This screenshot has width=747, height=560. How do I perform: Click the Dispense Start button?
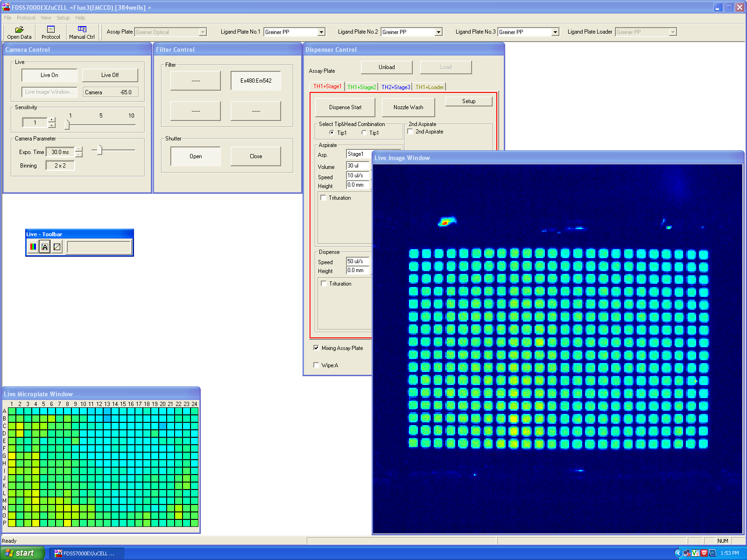coord(345,107)
